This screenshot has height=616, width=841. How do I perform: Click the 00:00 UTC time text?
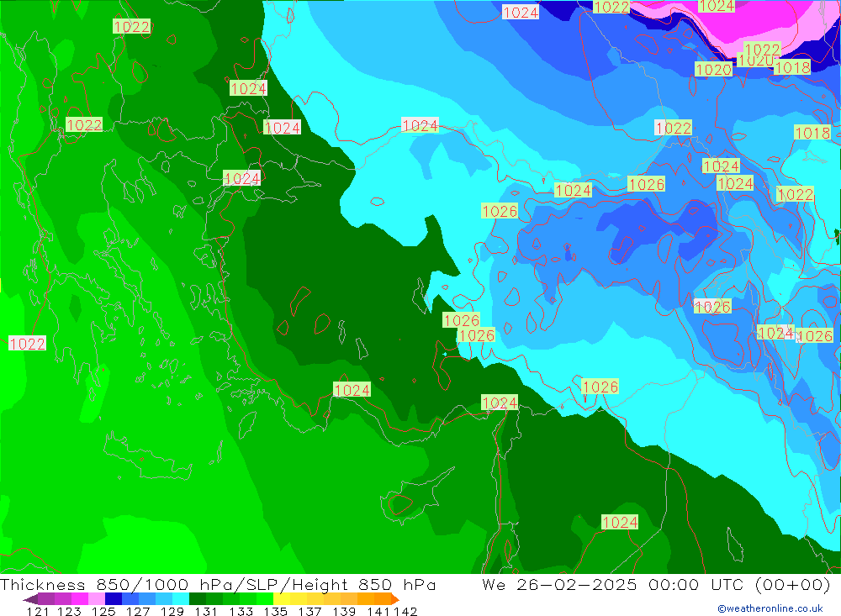click(x=698, y=584)
